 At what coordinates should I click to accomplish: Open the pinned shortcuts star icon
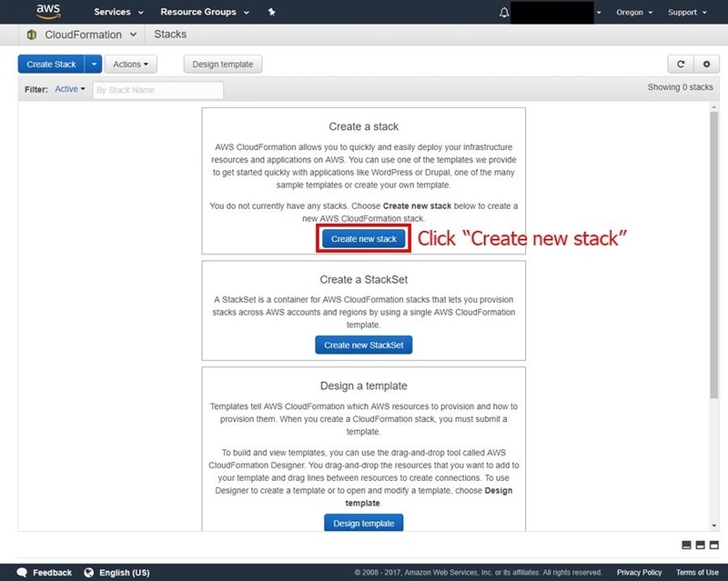pyautogui.click(x=271, y=12)
